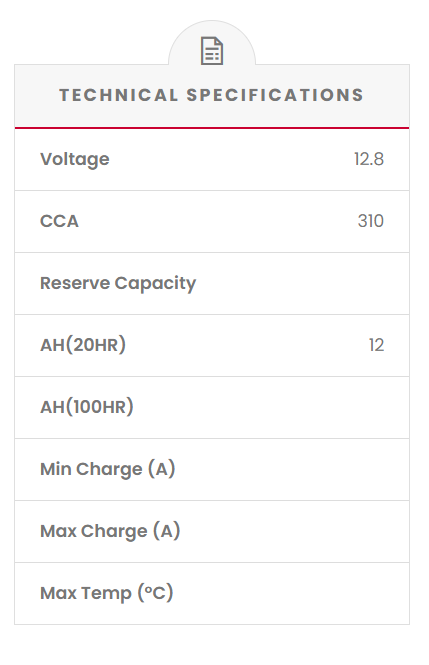Image resolution: width=429 pixels, height=665 pixels.
Task: Select the AH(100HR) label
Action: click(x=86, y=407)
